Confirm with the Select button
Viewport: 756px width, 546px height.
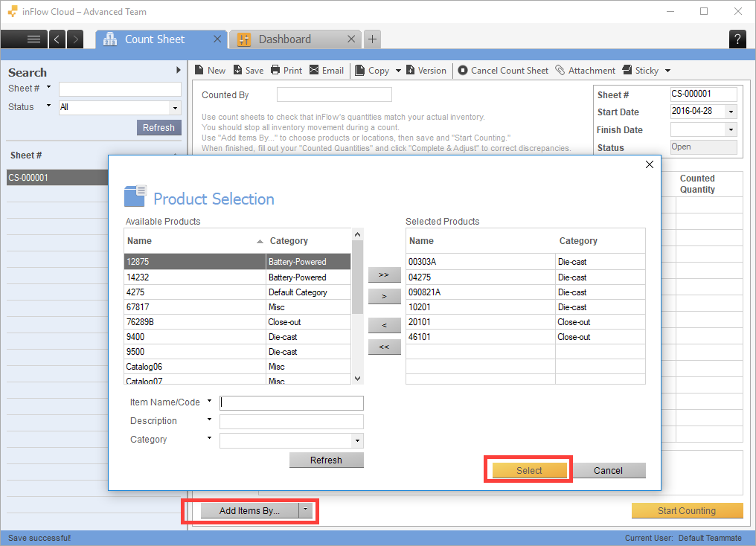coord(529,470)
